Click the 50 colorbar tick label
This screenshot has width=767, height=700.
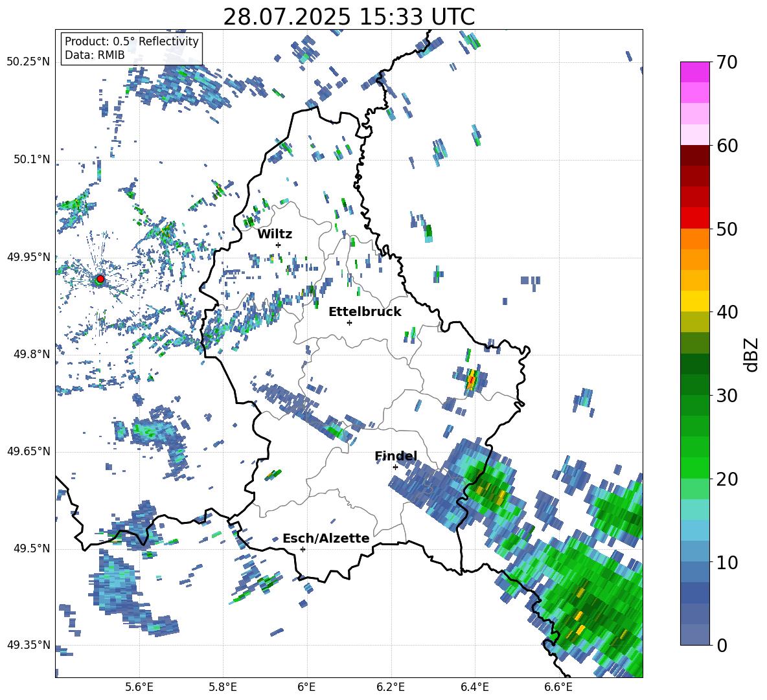[726, 229]
